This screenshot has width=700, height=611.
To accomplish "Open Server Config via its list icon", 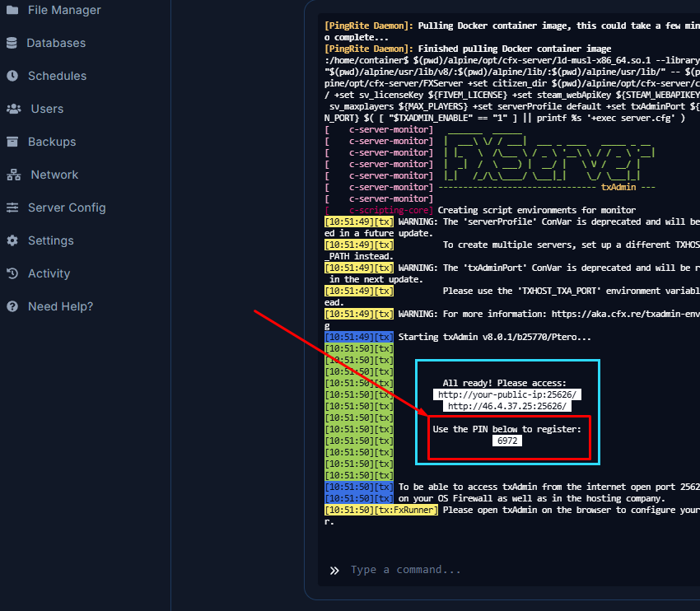I will pyautogui.click(x=12, y=208).
